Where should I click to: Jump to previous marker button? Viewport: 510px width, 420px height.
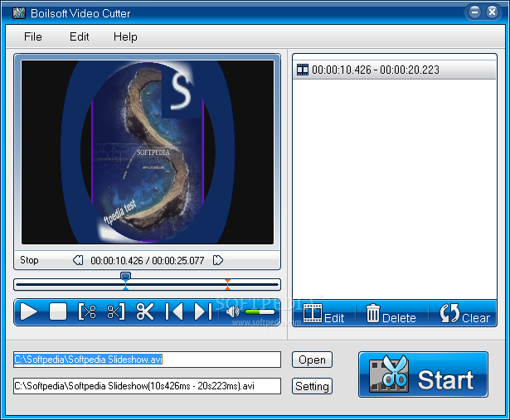pos(174,311)
